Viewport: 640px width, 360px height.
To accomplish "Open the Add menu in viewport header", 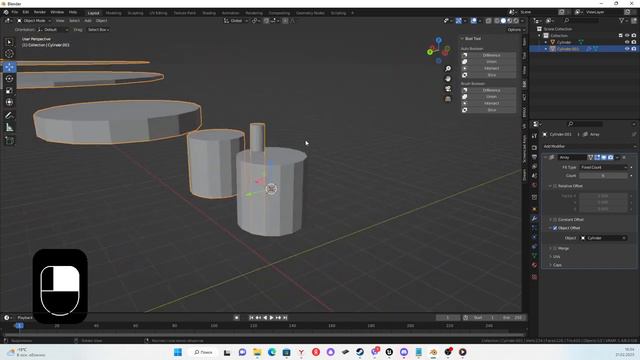I will coord(88,20).
